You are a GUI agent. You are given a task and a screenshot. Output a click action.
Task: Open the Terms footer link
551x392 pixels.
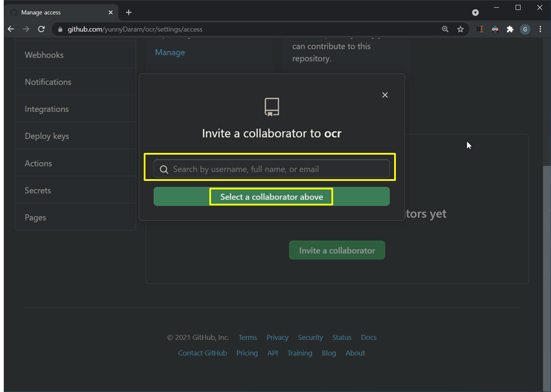[x=248, y=337]
